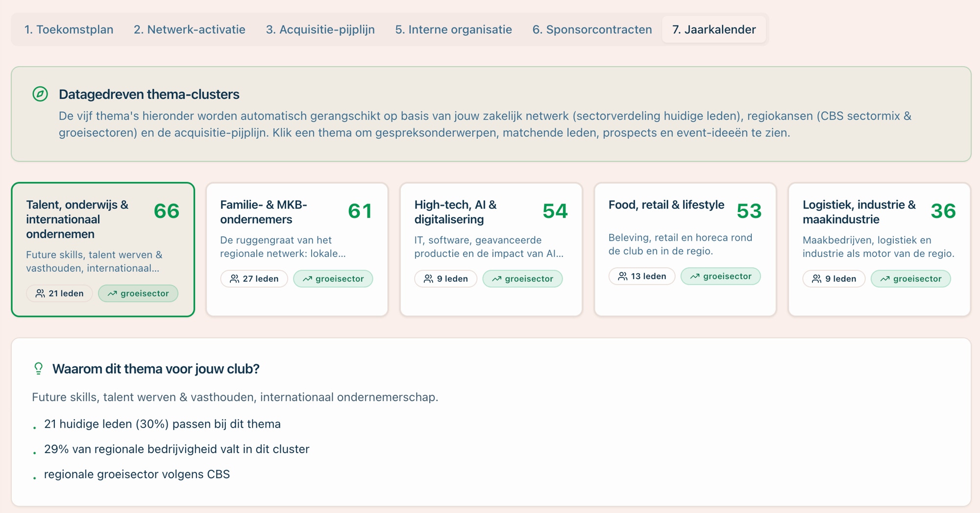
Task: Click text De ruggengraat van het regionale netwerk
Action: click(x=283, y=247)
